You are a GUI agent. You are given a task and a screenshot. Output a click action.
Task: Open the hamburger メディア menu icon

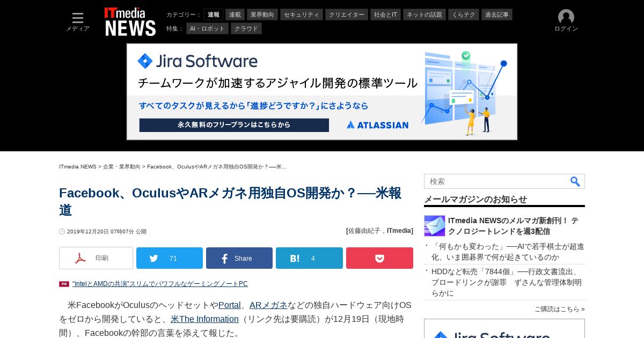78,18
